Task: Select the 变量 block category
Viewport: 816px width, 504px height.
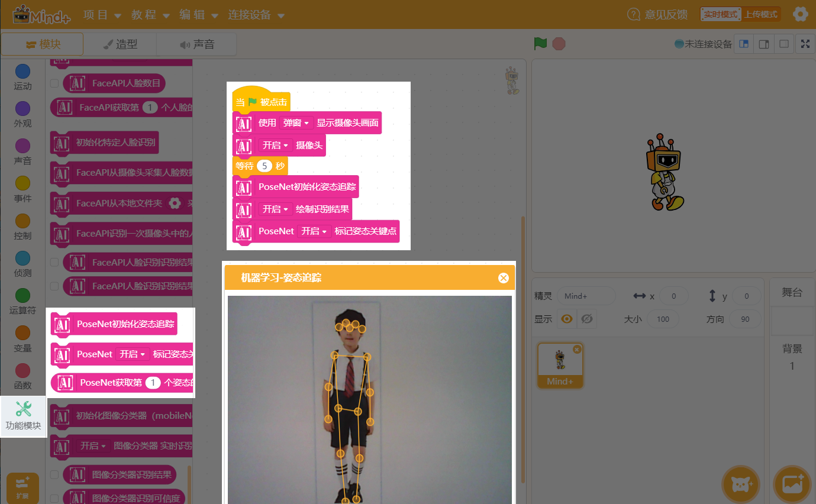Action: pyautogui.click(x=22, y=340)
